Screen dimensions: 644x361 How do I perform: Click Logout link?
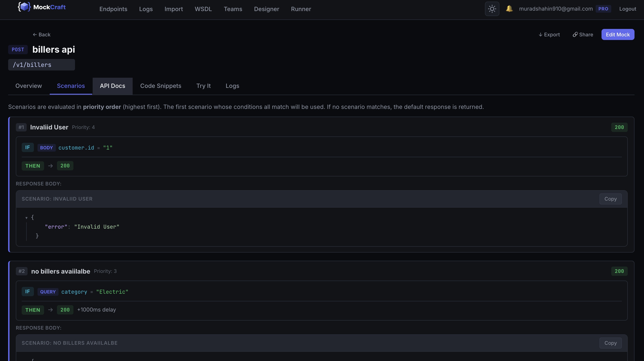(x=627, y=9)
